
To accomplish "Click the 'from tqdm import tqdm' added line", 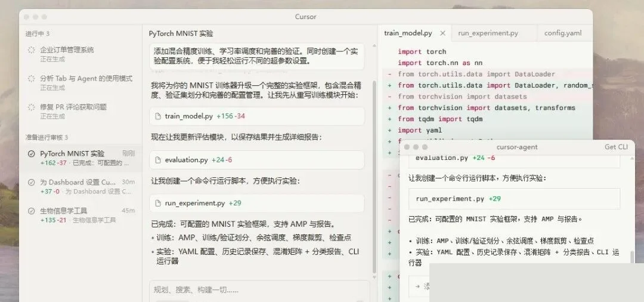I will coord(440,119).
